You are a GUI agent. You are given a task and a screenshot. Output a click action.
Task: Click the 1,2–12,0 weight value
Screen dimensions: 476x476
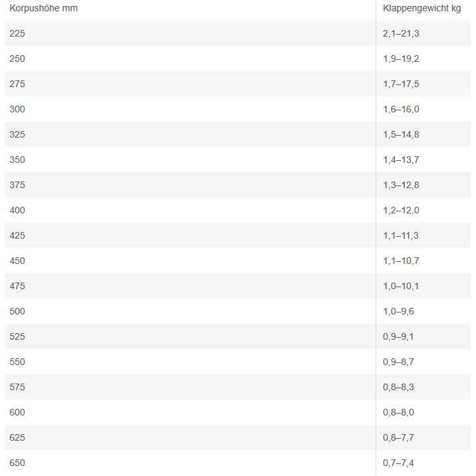tap(401, 210)
